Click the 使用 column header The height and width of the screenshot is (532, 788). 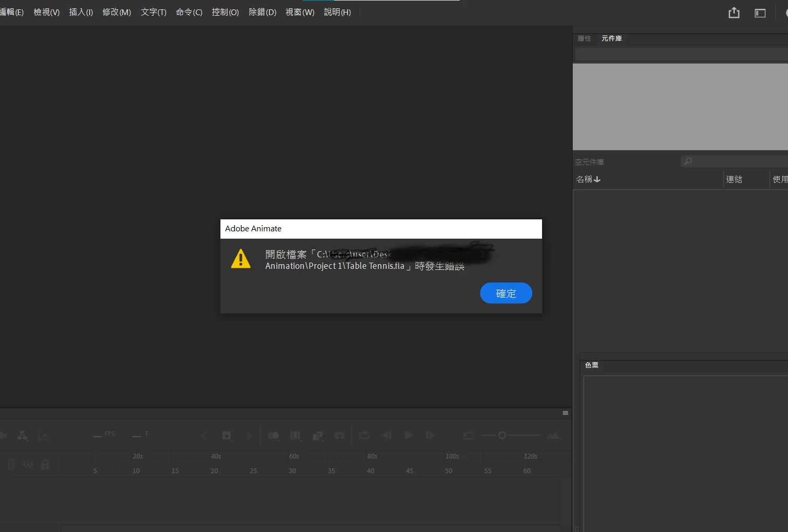[780, 179]
